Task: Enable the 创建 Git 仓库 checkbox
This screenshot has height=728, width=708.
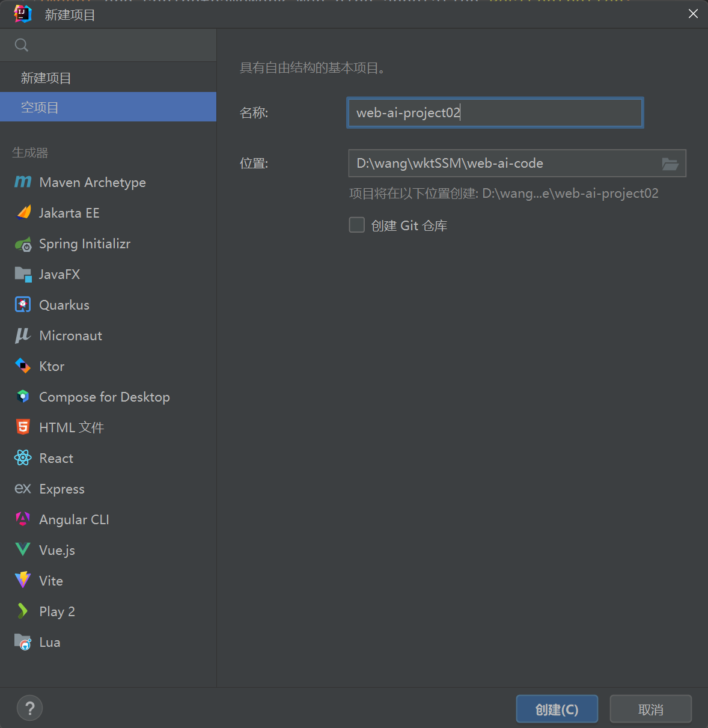Action: [x=357, y=225]
